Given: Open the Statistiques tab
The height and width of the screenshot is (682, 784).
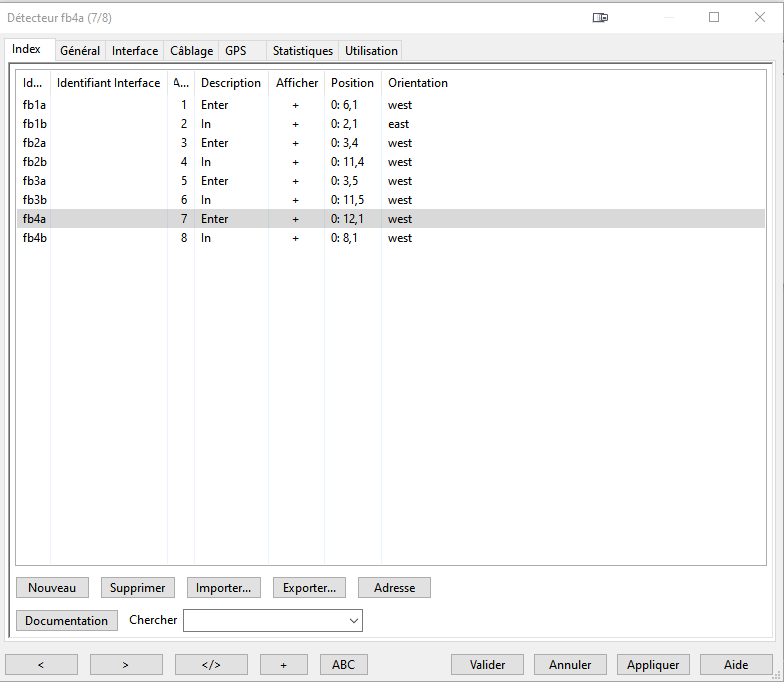Looking at the screenshot, I should pyautogui.click(x=303, y=51).
